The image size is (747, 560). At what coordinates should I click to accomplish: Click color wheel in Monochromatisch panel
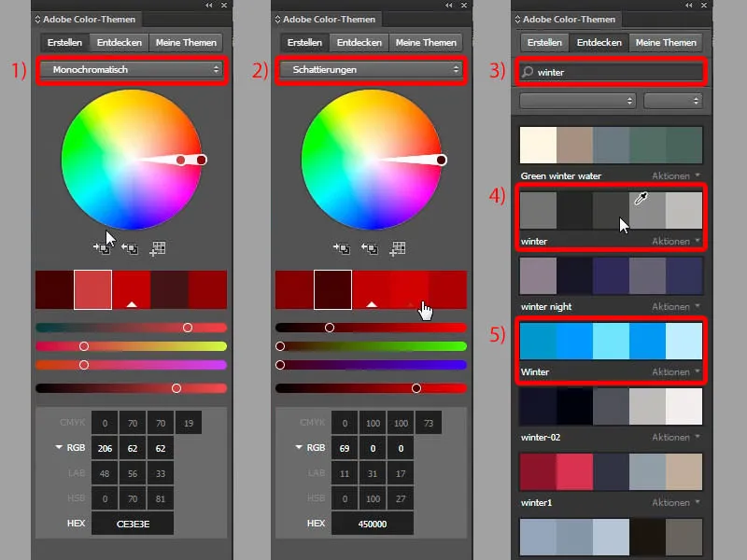coord(132,160)
